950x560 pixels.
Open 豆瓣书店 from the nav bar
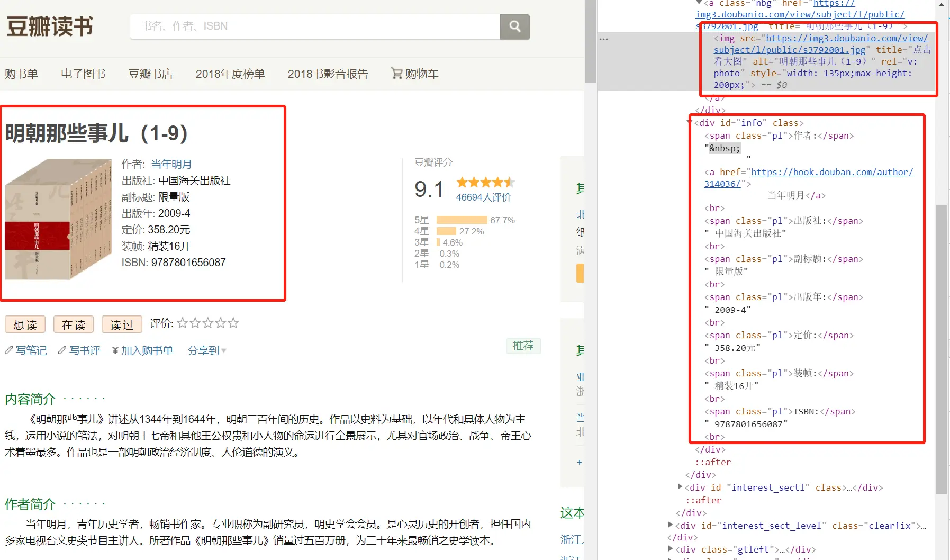[x=151, y=74]
